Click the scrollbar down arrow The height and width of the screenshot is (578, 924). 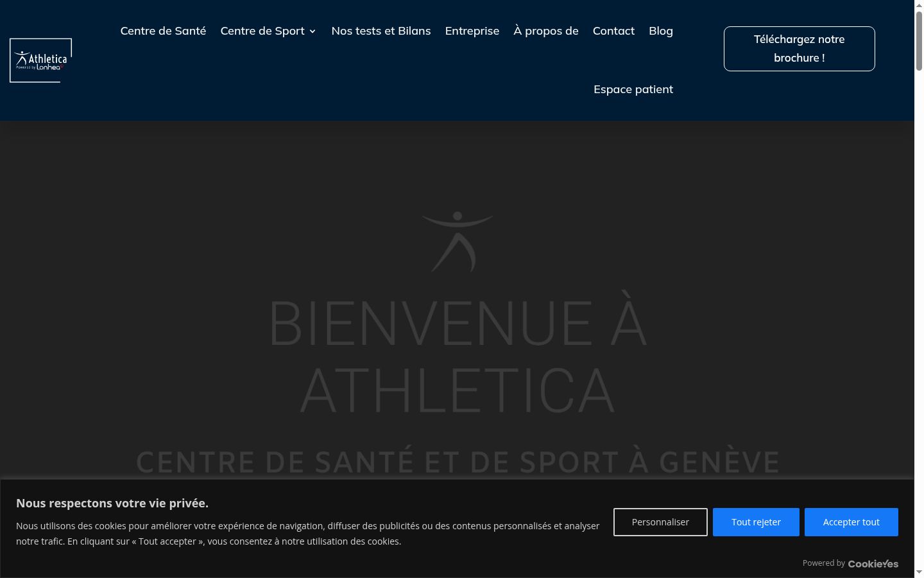tap(919, 572)
